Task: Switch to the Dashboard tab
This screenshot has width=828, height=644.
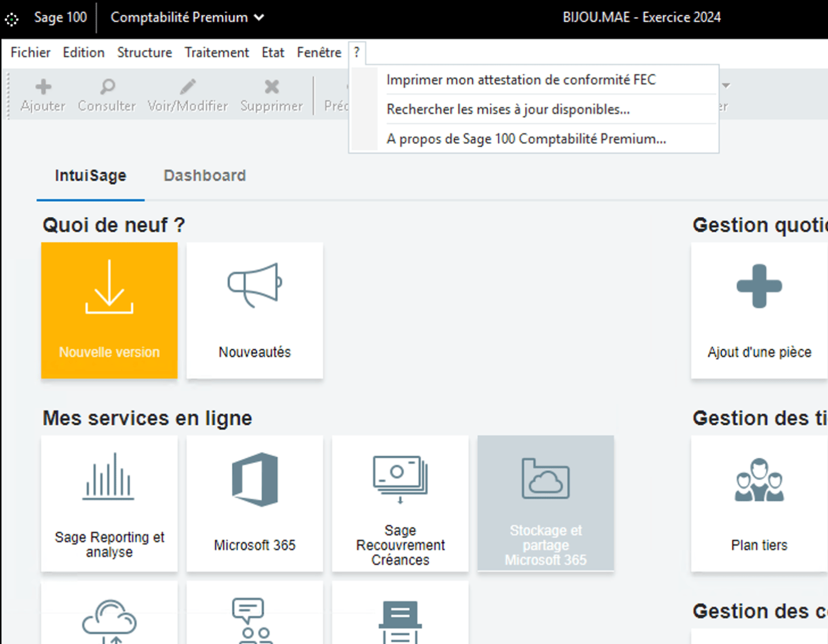Action: 205,176
